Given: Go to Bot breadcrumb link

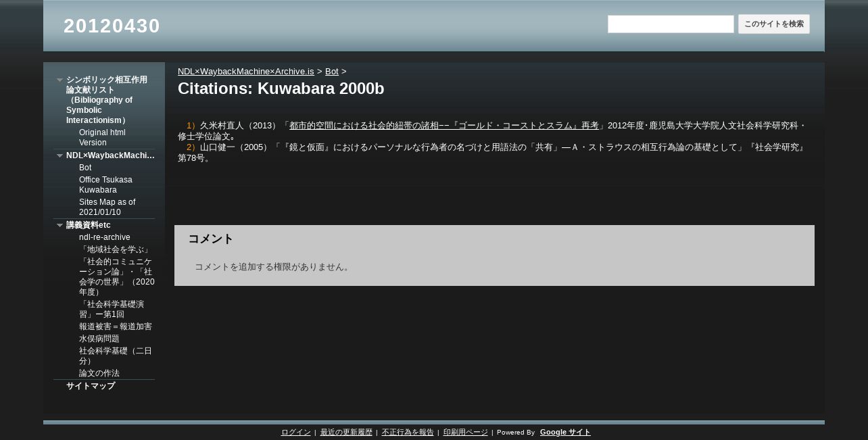Looking at the screenshot, I should [332, 71].
